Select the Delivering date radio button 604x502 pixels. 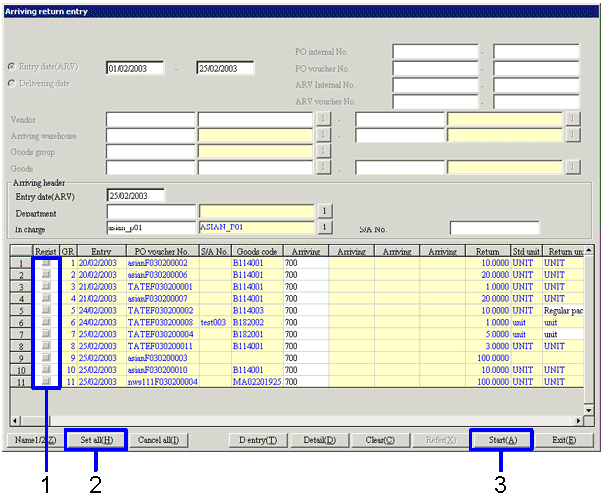click(x=12, y=83)
